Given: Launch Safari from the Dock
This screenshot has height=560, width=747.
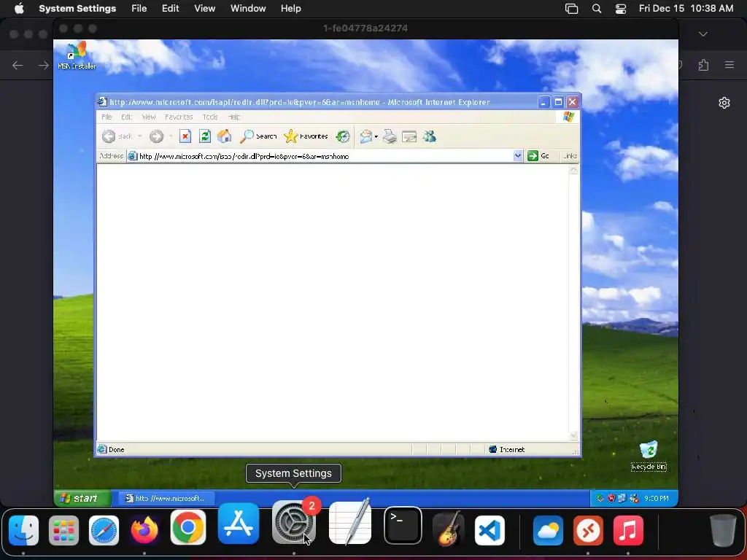Looking at the screenshot, I should click(104, 529).
